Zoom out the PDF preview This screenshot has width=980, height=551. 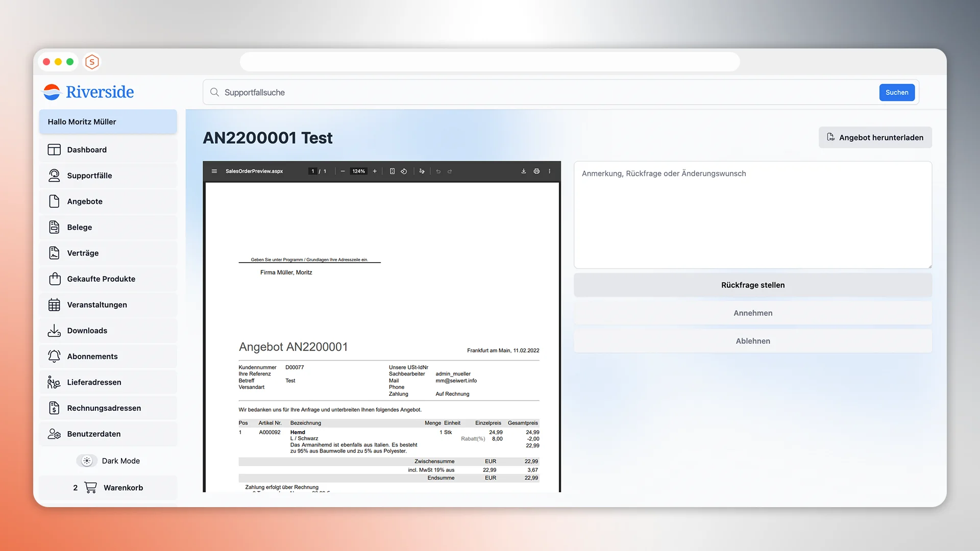[342, 171]
